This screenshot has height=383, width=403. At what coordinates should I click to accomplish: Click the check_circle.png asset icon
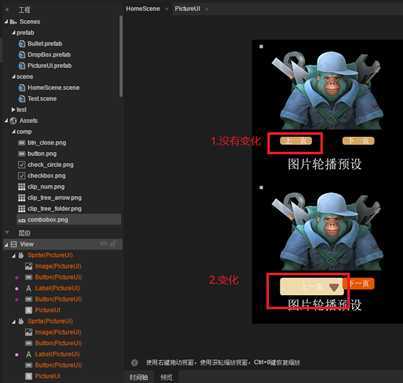click(21, 165)
